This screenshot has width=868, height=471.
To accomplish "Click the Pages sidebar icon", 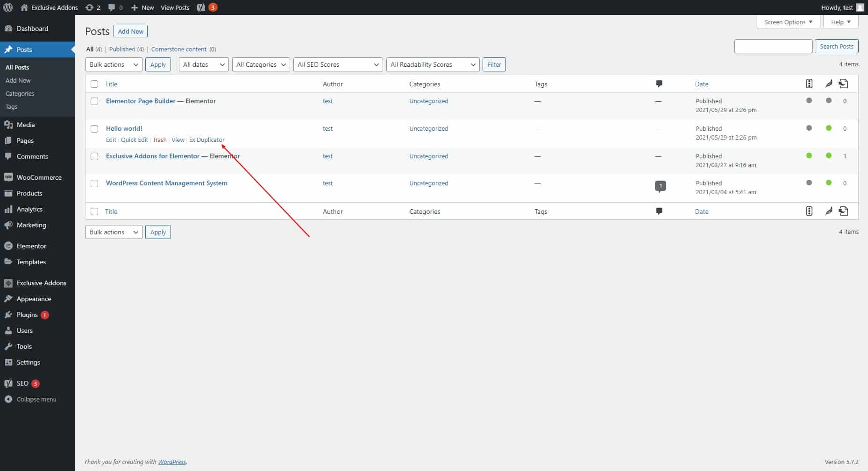I will [8, 141].
